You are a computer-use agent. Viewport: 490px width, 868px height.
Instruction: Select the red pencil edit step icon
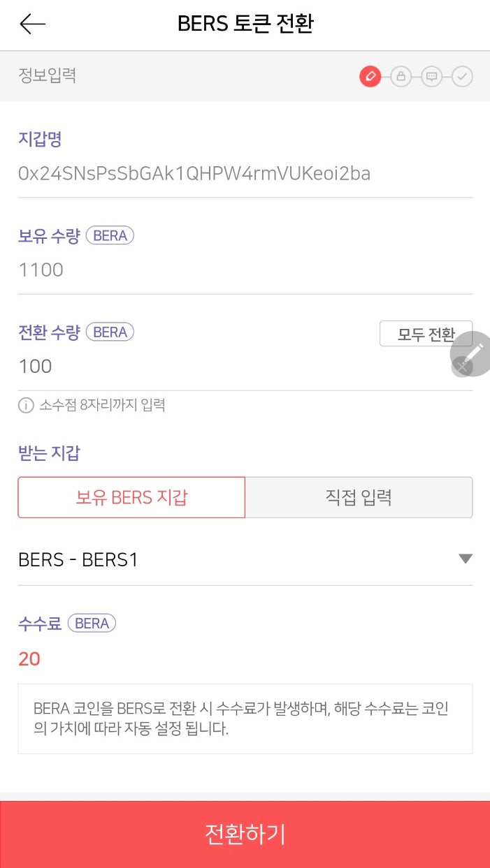coord(370,77)
